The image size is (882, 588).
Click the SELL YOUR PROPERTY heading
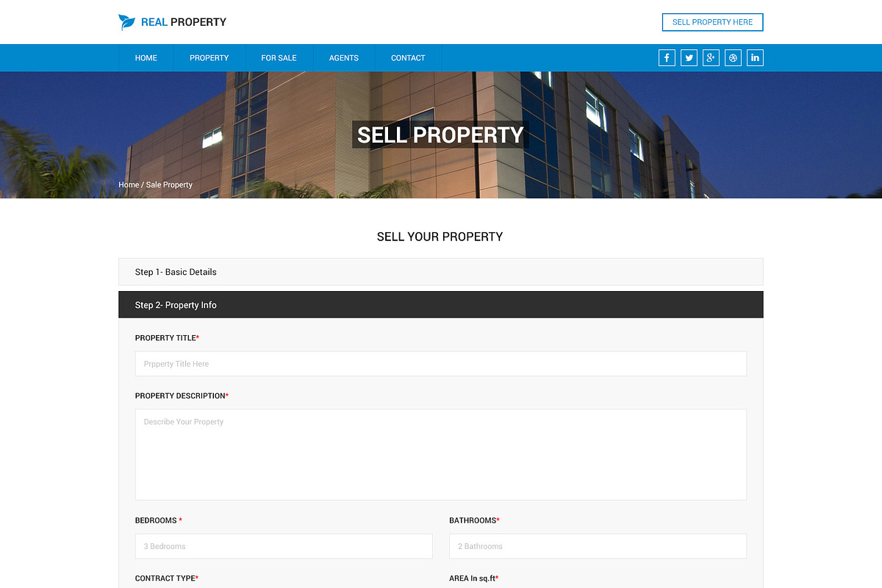440,237
